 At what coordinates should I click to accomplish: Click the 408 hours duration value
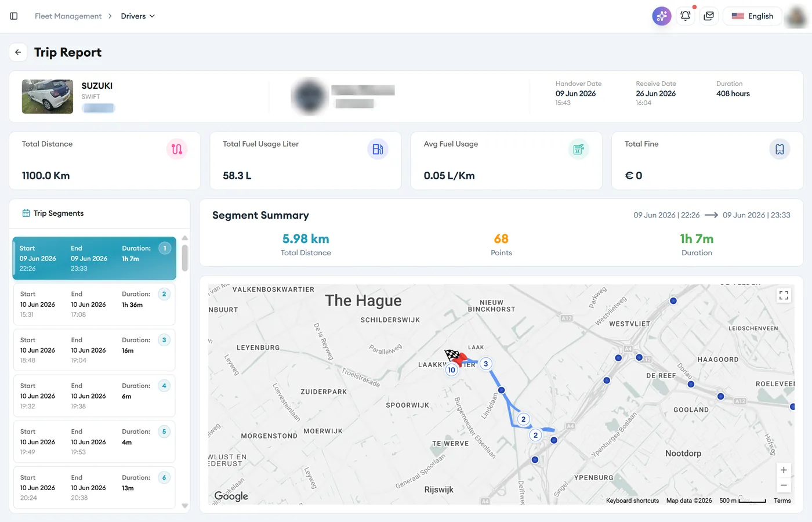click(x=733, y=93)
